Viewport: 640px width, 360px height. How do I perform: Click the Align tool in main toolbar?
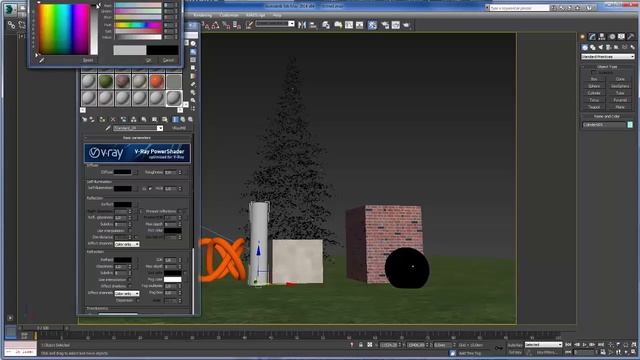coord(313,25)
